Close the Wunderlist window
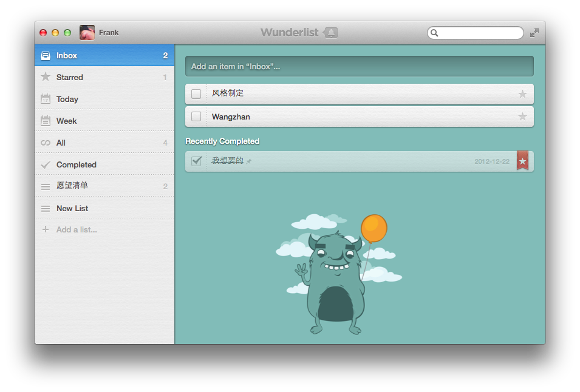 (x=43, y=33)
